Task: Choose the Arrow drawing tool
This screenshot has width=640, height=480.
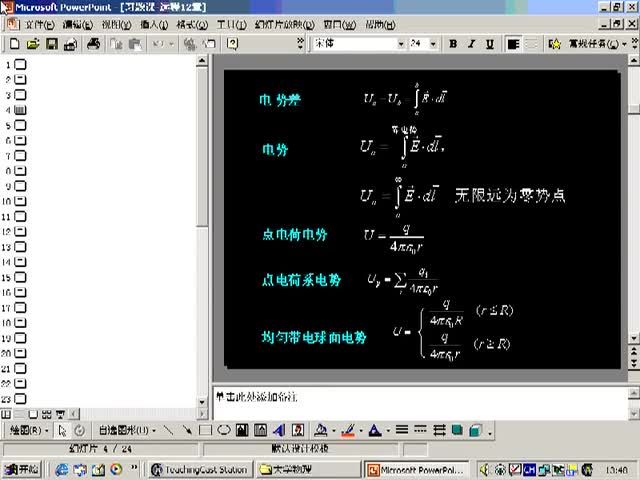Action: (x=187, y=430)
